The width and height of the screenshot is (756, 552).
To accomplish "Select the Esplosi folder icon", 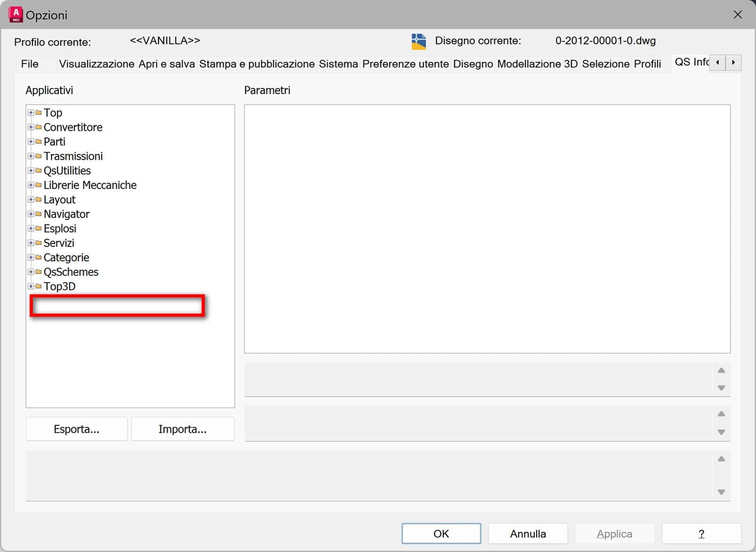I will point(39,228).
